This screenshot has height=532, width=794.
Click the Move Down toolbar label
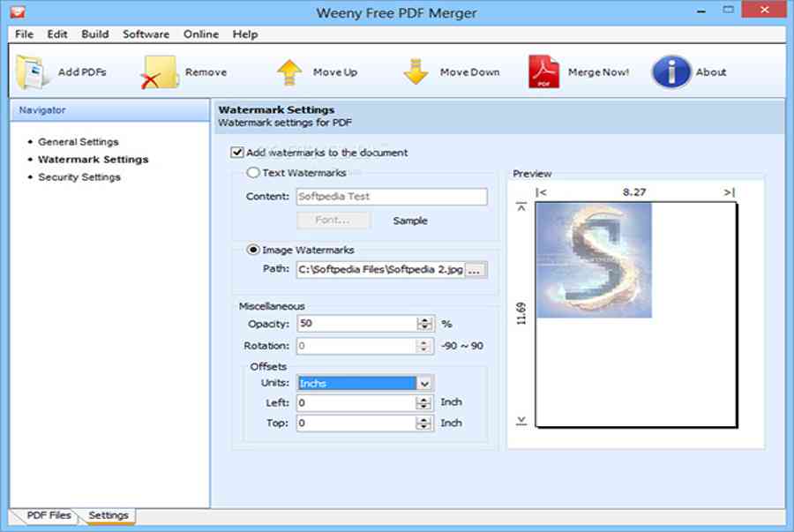point(470,71)
